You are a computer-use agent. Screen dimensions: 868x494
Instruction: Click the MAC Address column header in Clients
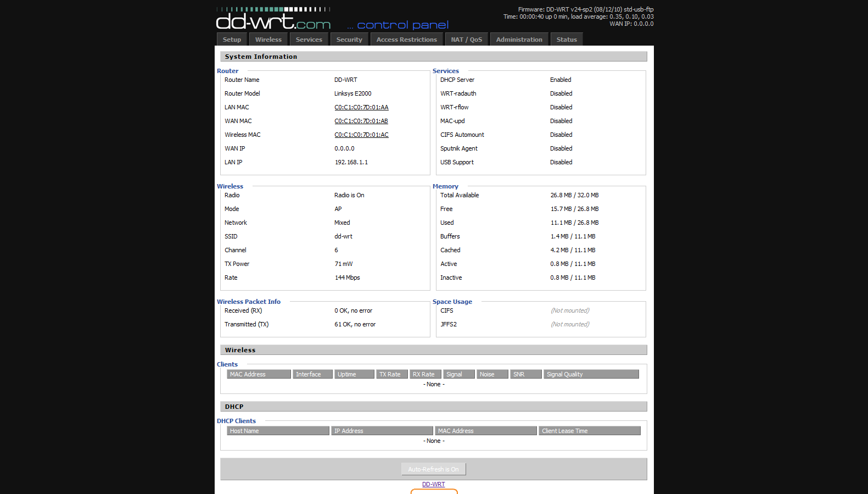tap(259, 374)
